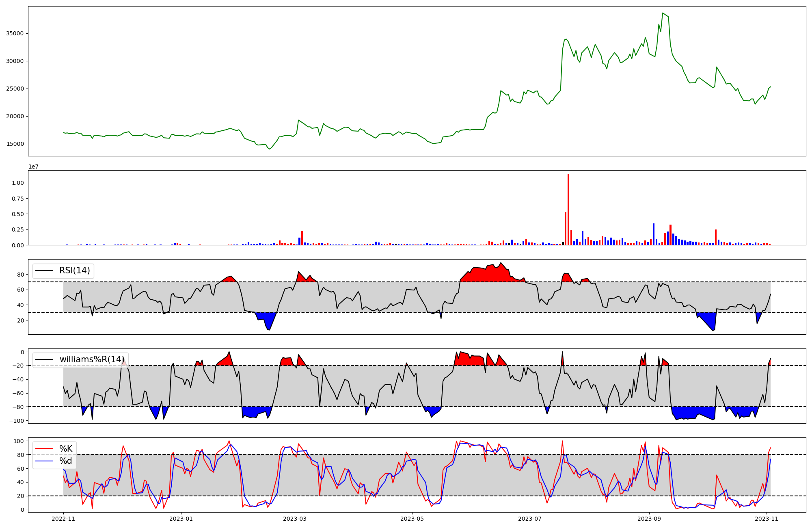Screen dimensions: 812x528
Task: Click the 2022-11 x-axis date label
Action: tap(63, 519)
